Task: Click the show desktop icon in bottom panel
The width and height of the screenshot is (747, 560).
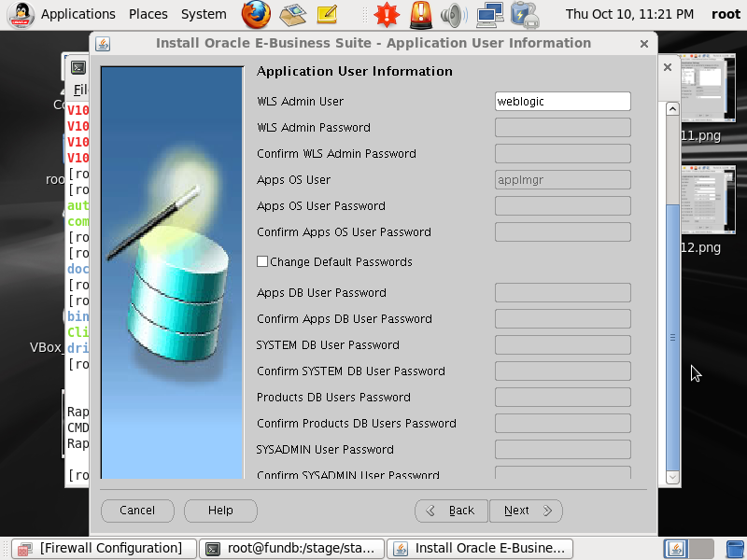Action: [x=736, y=549]
